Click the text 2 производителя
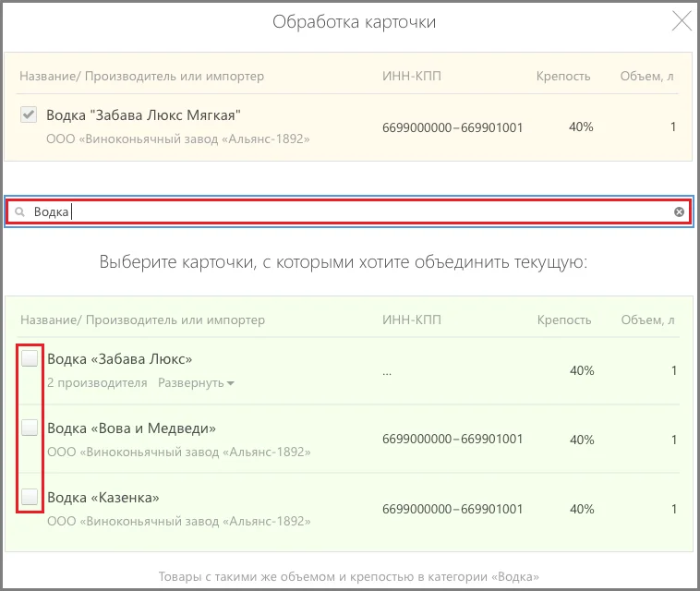 click(x=97, y=383)
